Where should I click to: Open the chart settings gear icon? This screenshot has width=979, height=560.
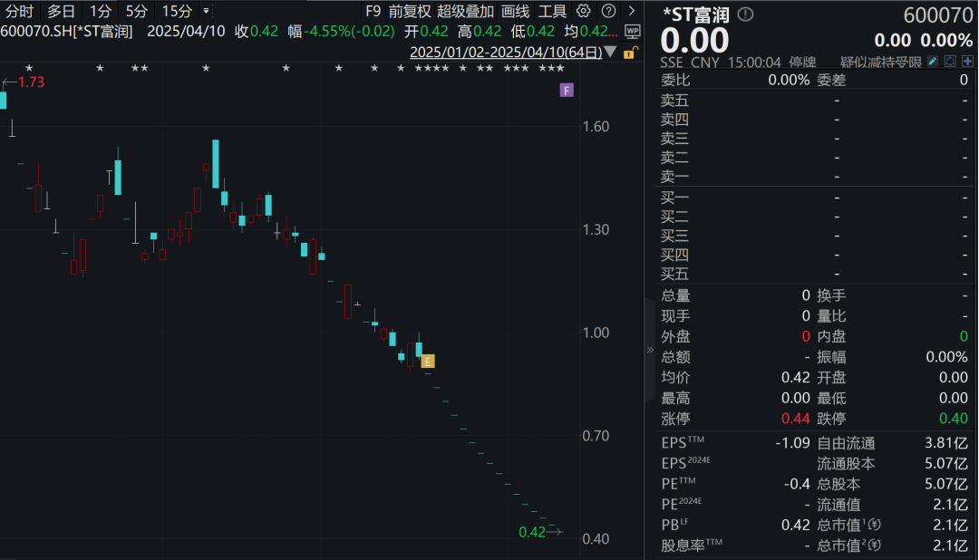[583, 11]
